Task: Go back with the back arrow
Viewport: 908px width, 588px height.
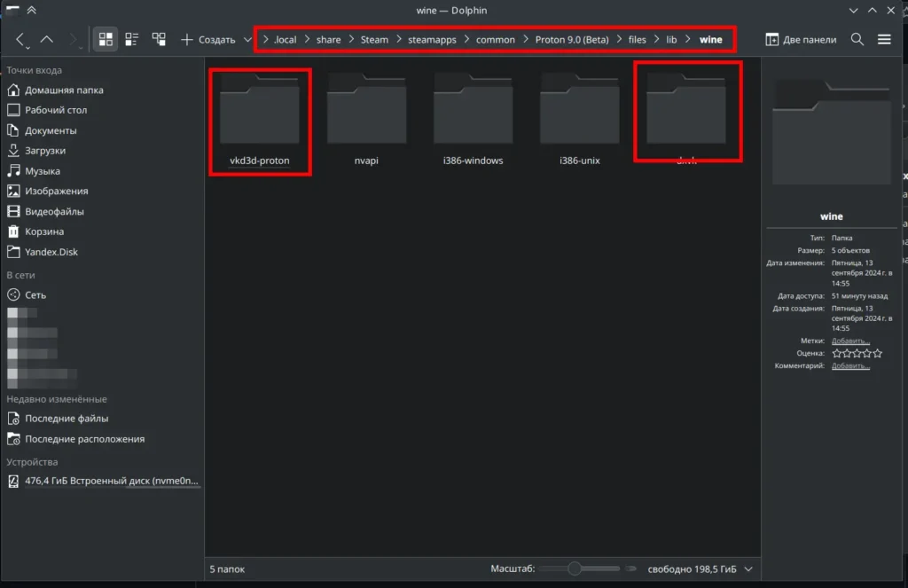Action: 21,39
